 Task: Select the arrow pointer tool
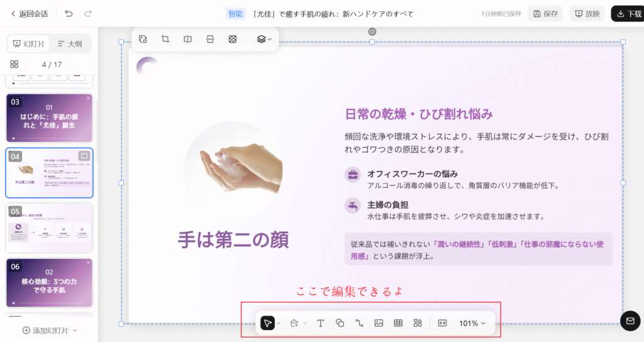coord(268,323)
